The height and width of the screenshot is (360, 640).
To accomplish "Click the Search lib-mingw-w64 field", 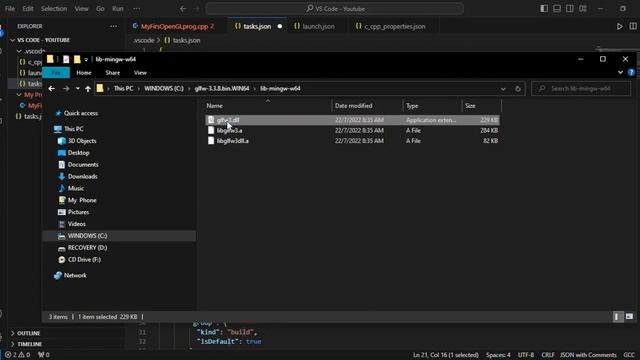I will [x=581, y=89].
